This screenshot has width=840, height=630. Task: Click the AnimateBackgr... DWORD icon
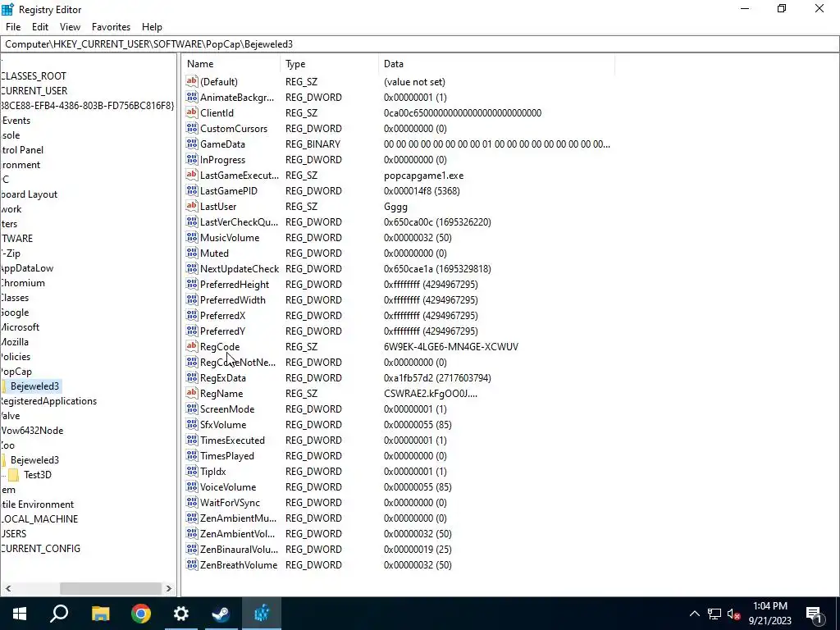pos(192,97)
